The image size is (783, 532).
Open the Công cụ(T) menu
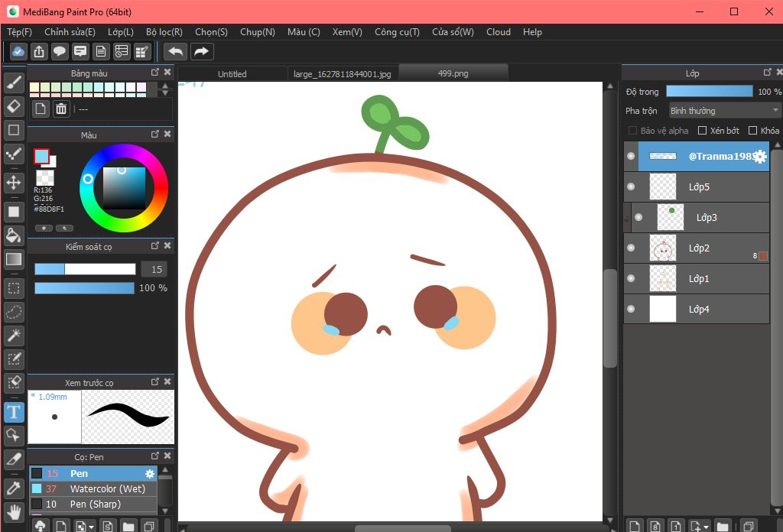(x=397, y=32)
